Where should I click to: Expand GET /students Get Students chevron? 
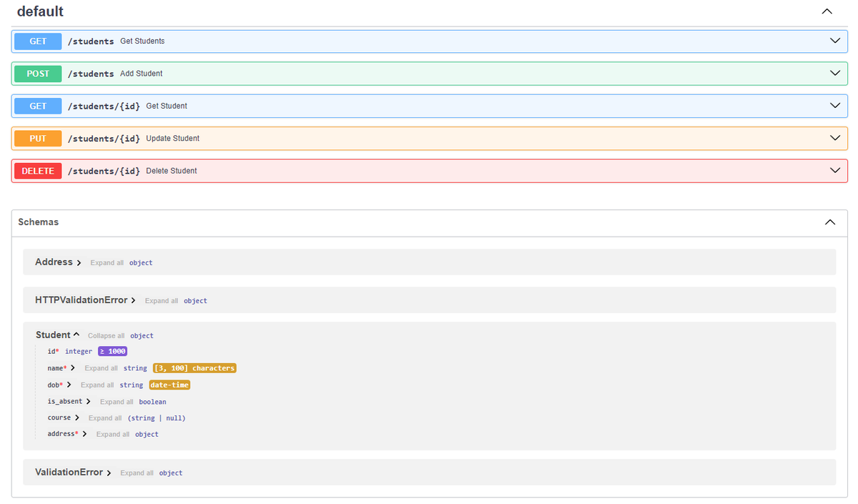(x=835, y=41)
